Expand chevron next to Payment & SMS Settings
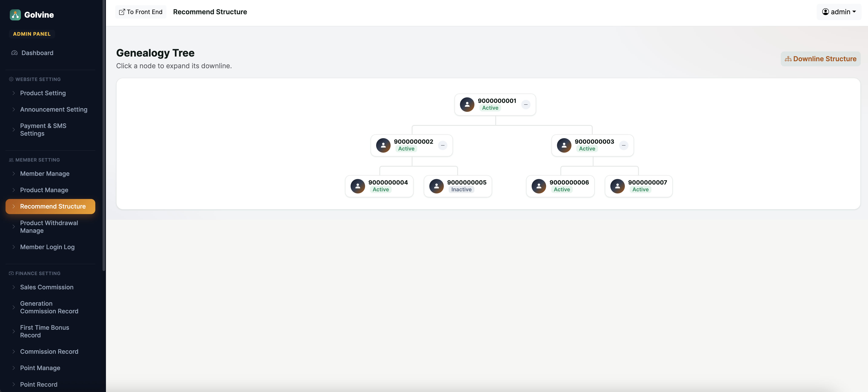Screen dimensions: 868x392 (x=13, y=130)
